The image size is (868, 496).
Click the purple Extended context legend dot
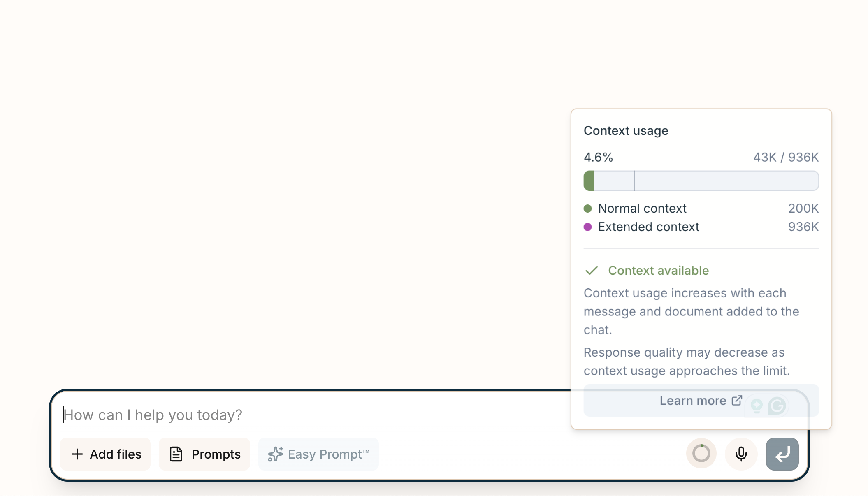[587, 227]
